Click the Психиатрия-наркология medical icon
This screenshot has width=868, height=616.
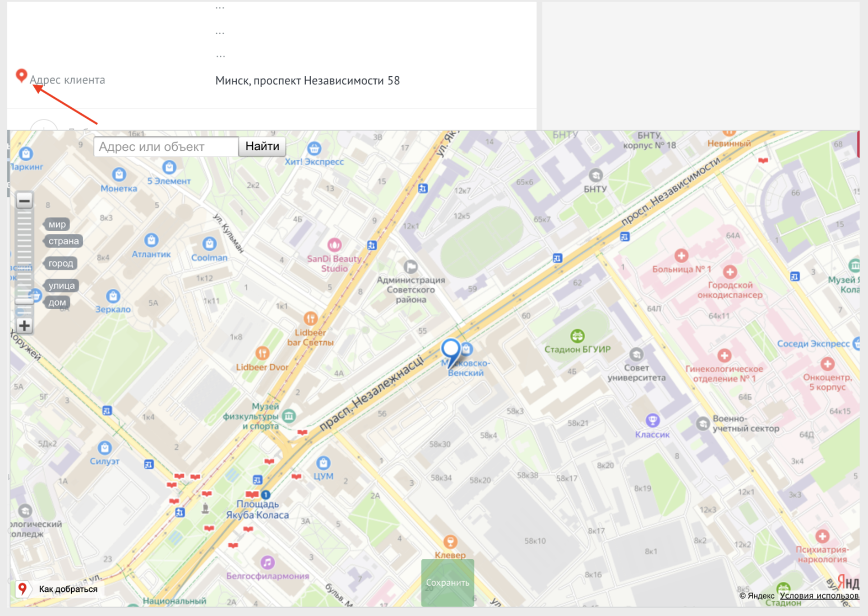point(822,536)
